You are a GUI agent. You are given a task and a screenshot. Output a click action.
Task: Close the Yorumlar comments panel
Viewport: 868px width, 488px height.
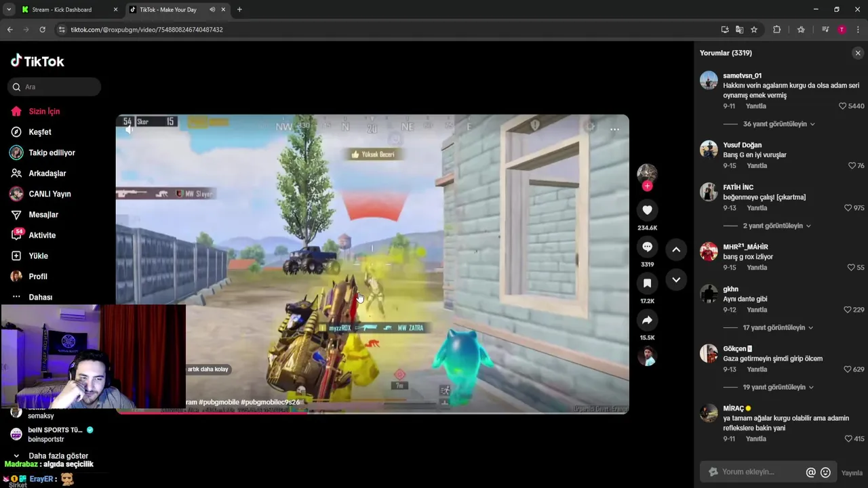click(858, 53)
